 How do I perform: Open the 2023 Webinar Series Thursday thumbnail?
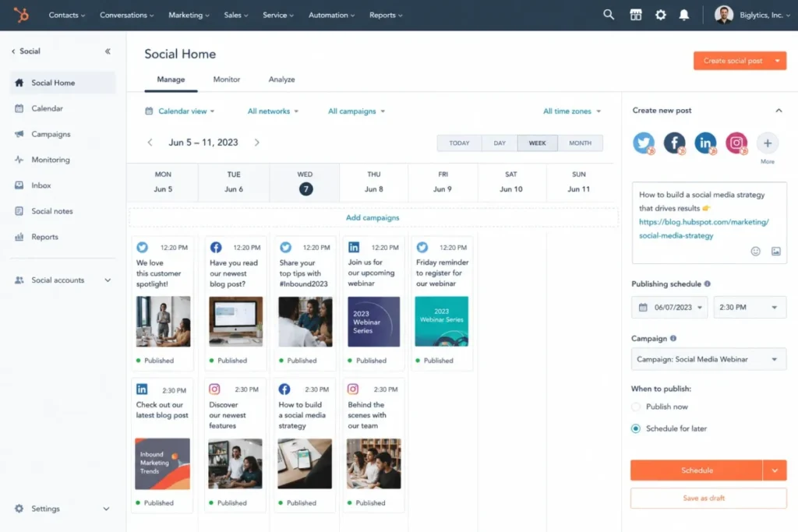[x=373, y=322]
